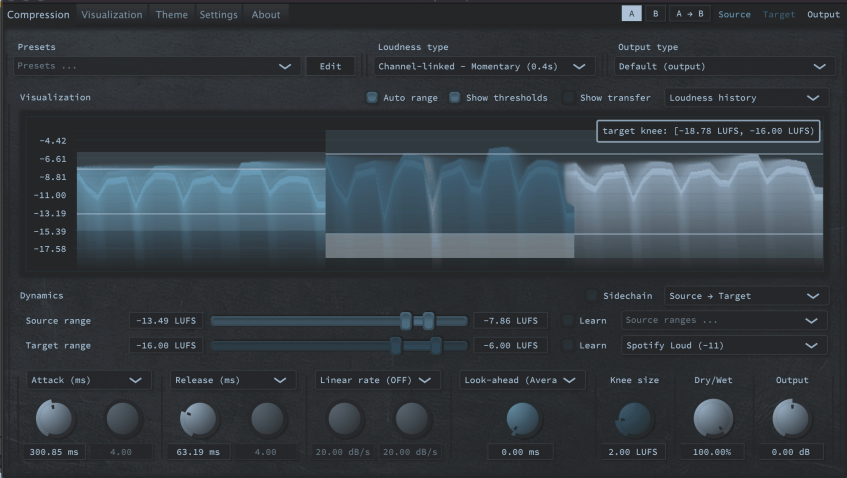Enable Learn for Target range

[568, 345]
